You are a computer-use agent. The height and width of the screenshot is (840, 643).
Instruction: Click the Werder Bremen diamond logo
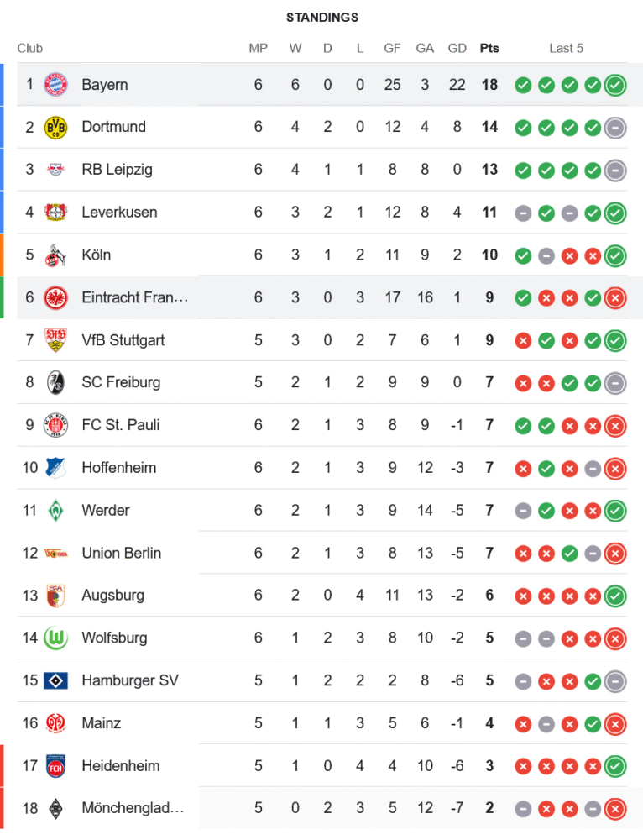pos(55,510)
